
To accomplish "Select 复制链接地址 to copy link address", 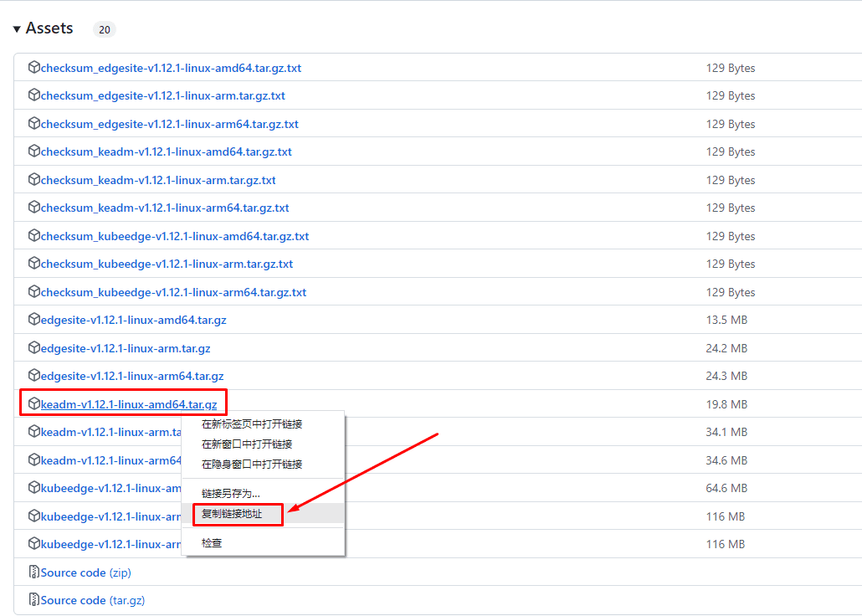I will [232, 514].
